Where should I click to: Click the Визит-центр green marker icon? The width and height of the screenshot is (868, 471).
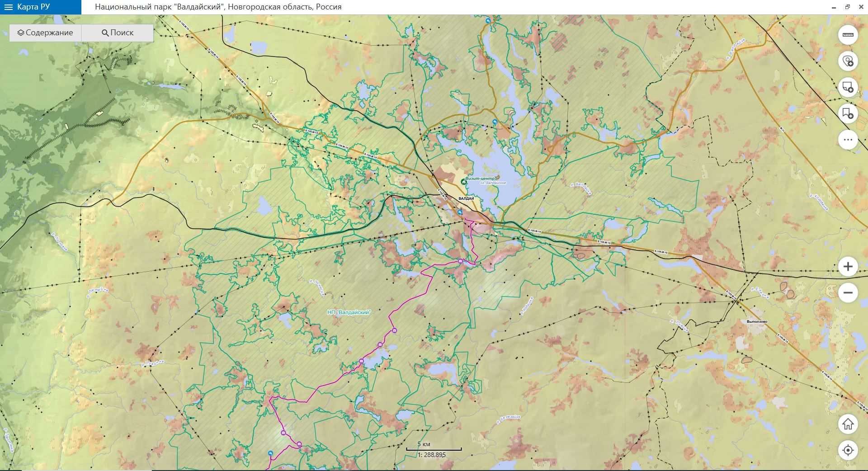click(x=463, y=181)
